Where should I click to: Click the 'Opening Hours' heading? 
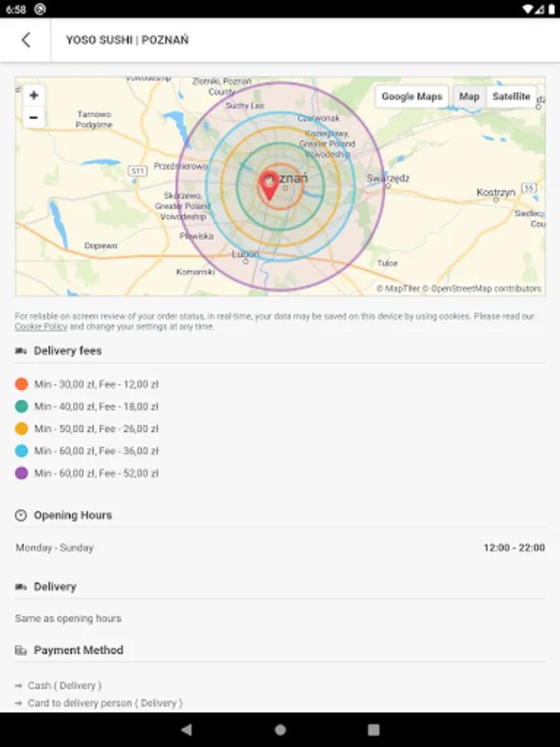[x=73, y=515]
